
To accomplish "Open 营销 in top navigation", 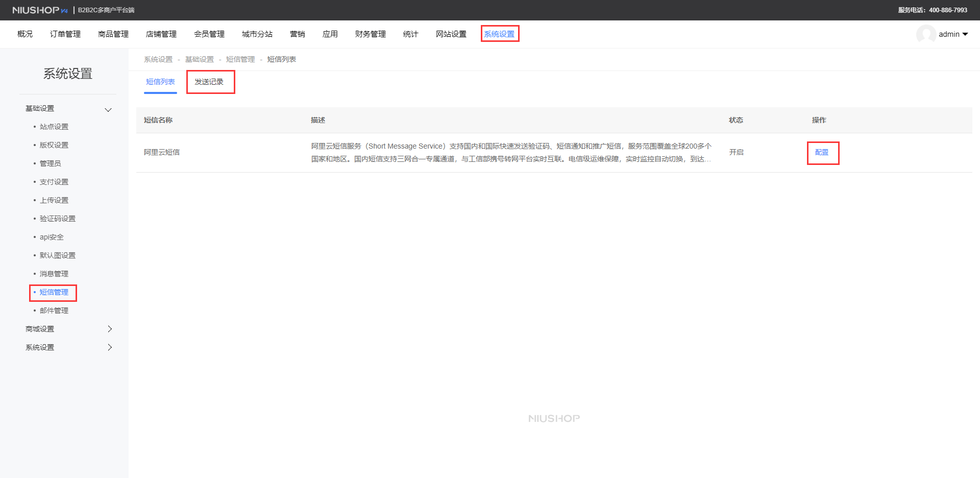I will pos(298,34).
